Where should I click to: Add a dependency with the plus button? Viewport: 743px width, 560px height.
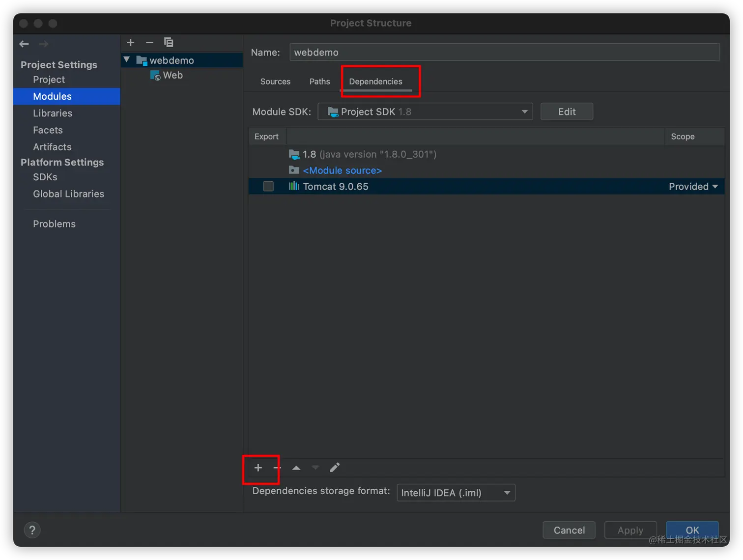pos(258,468)
